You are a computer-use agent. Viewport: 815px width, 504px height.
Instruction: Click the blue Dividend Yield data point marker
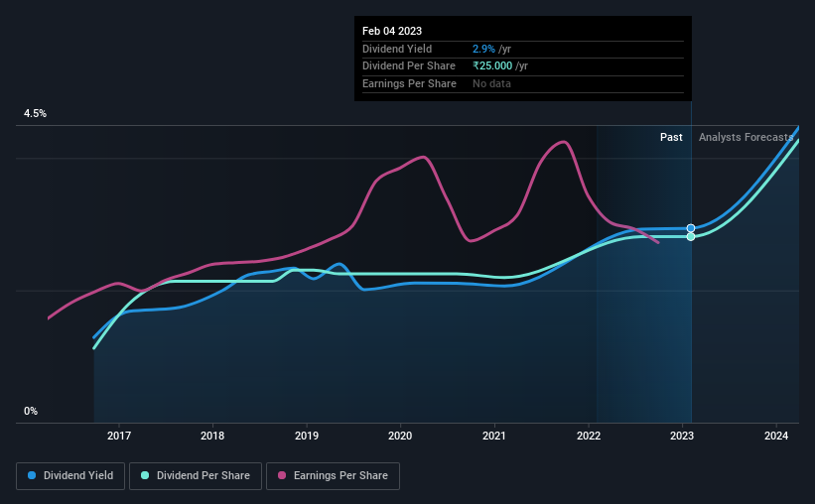coord(691,228)
